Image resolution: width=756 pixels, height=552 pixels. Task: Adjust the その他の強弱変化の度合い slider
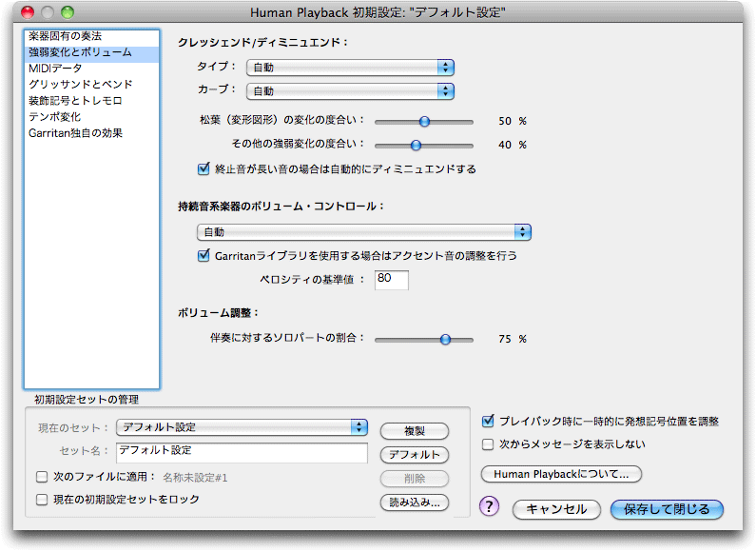pos(416,145)
